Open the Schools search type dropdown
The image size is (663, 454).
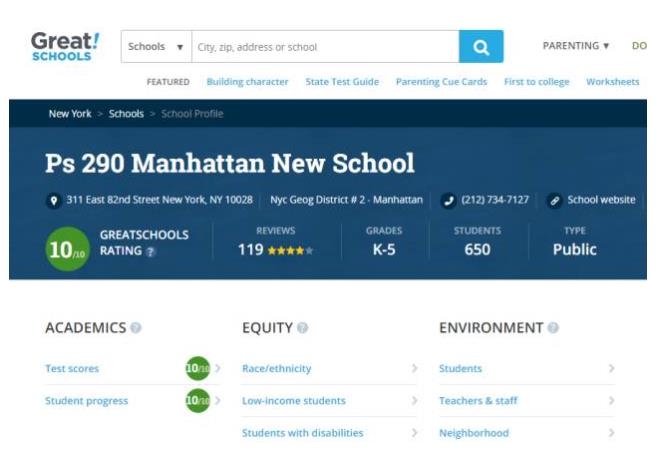pos(156,46)
